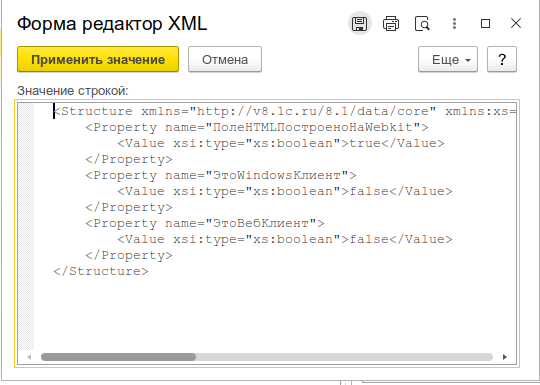Maximize the Форма редактор XML window
The height and width of the screenshot is (385, 540).
click(x=485, y=23)
